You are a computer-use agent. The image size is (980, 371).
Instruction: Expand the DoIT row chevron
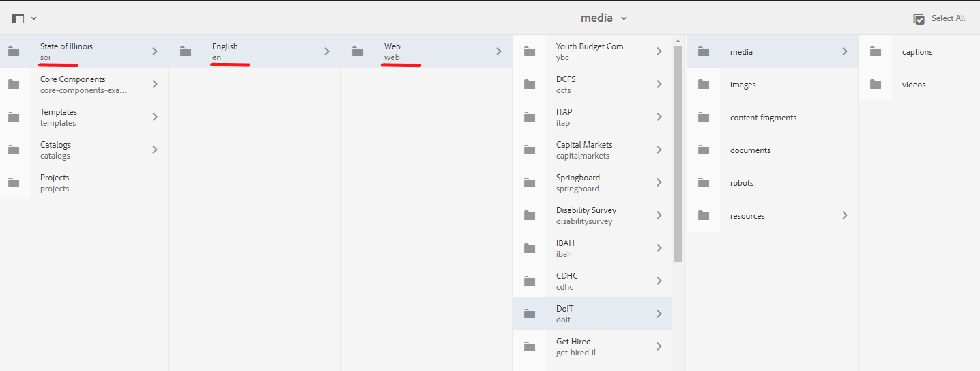(x=659, y=314)
